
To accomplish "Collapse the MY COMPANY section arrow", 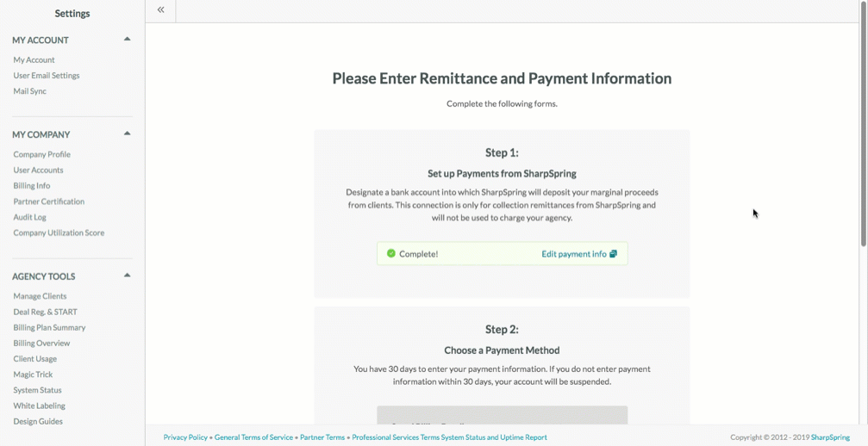I will click(128, 133).
